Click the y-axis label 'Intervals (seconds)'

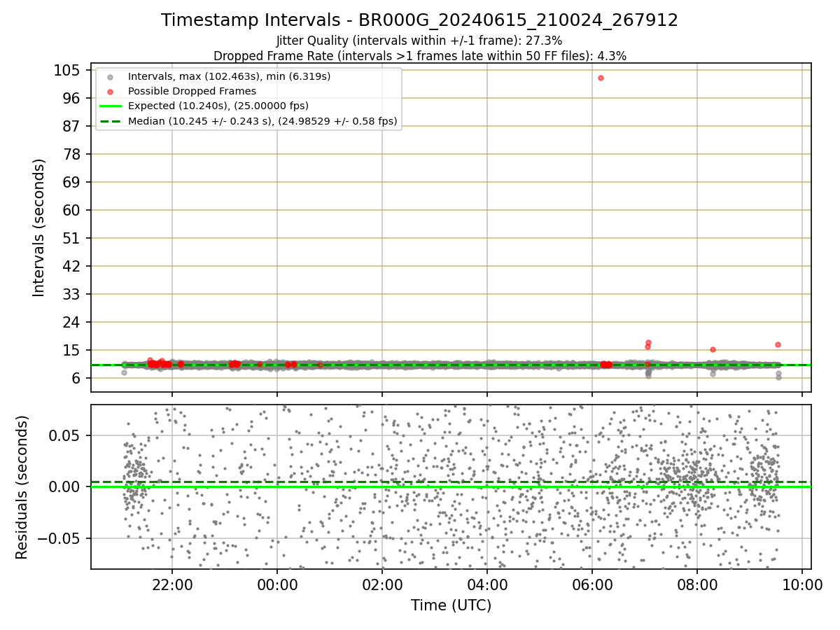pyautogui.click(x=39, y=227)
